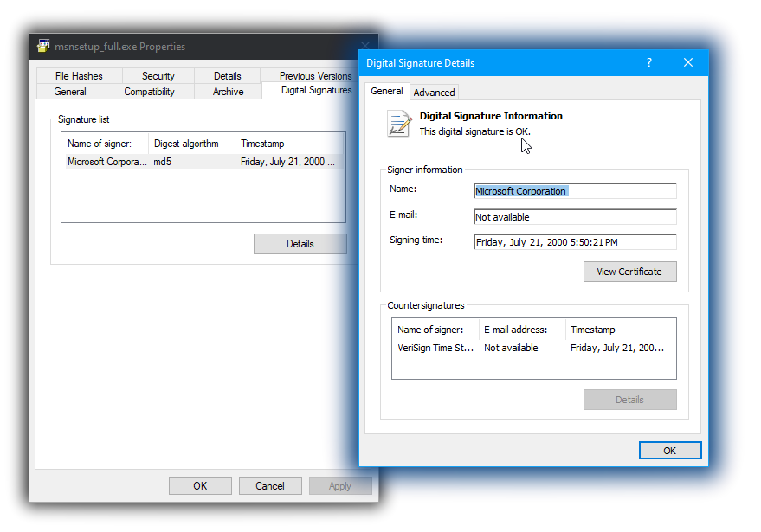Sort by Digest algorithm column header
Viewport: 761px width, 532px height.
tap(191, 144)
